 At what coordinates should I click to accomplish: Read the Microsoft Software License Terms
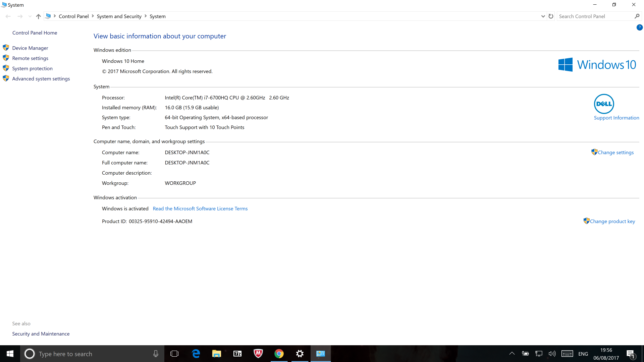click(x=200, y=208)
